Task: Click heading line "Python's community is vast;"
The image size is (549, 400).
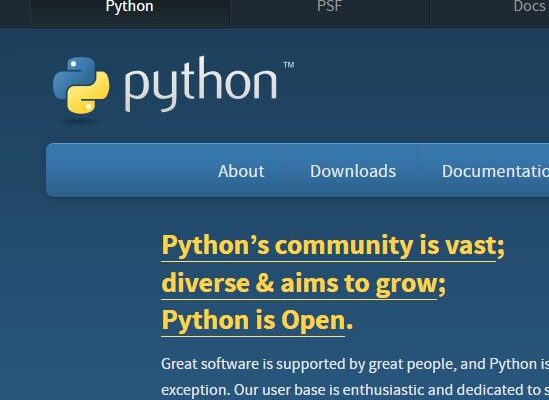Action: tap(333, 246)
